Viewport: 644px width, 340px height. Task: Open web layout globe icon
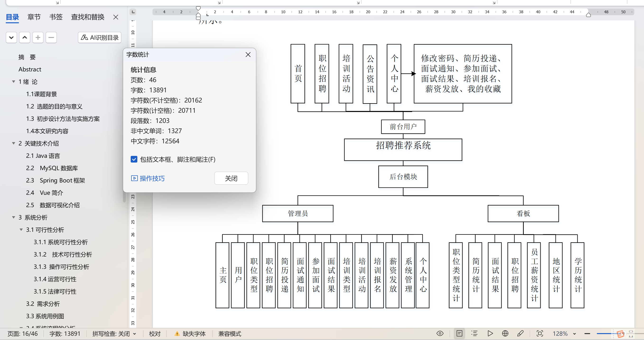tap(505, 334)
